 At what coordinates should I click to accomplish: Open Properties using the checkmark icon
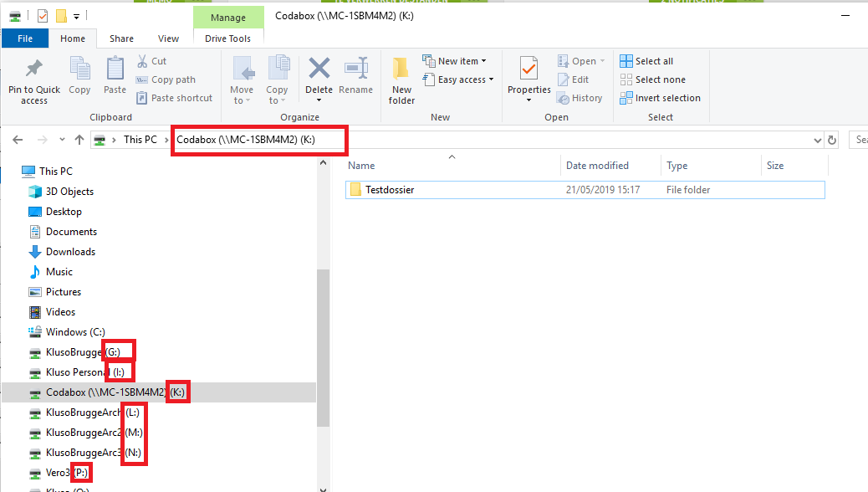(x=528, y=69)
